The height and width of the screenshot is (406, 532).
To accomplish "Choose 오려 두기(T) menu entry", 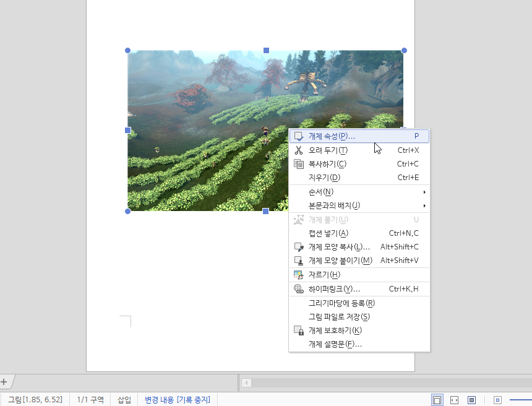I will coord(359,150).
